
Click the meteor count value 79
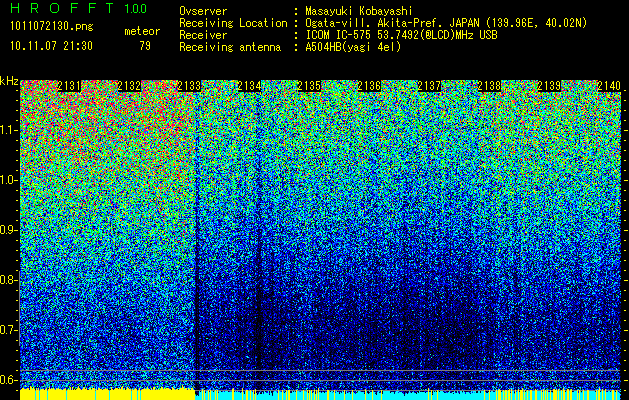pyautogui.click(x=145, y=46)
